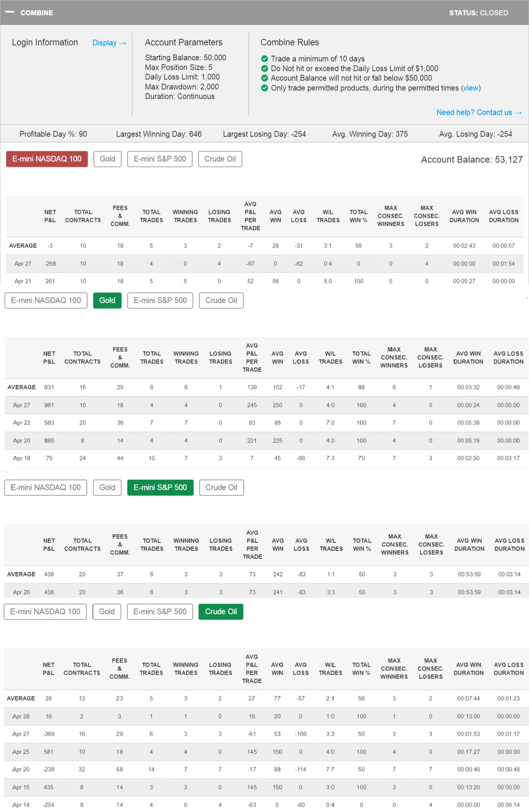This screenshot has height=812, width=529.
Task: Click Crude Oil tab beside the red NASDAQ tab
Action: click(220, 159)
